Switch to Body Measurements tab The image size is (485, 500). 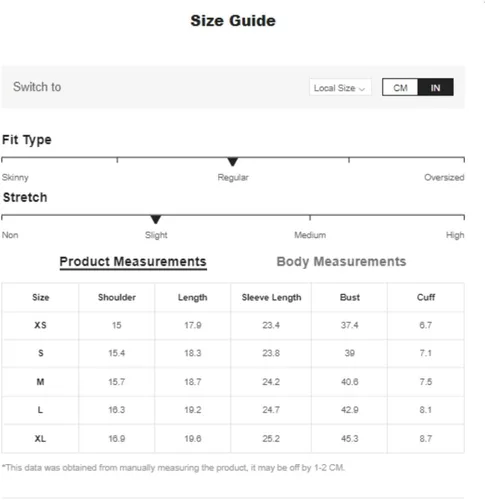coord(341,261)
